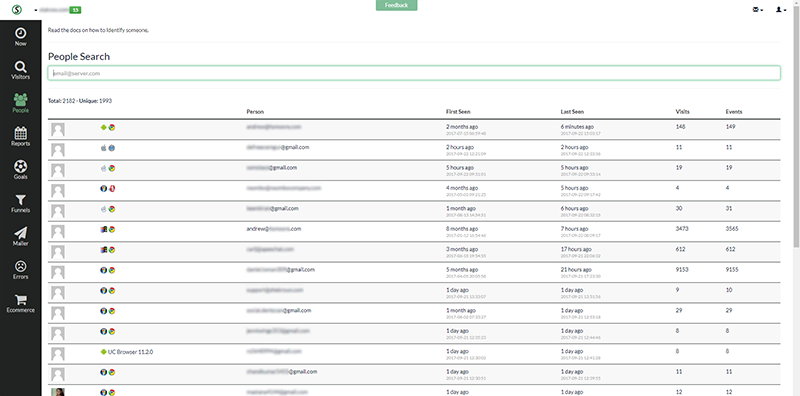Open the mail envelope dropdown menu
The height and width of the screenshot is (396, 800).
point(758,9)
